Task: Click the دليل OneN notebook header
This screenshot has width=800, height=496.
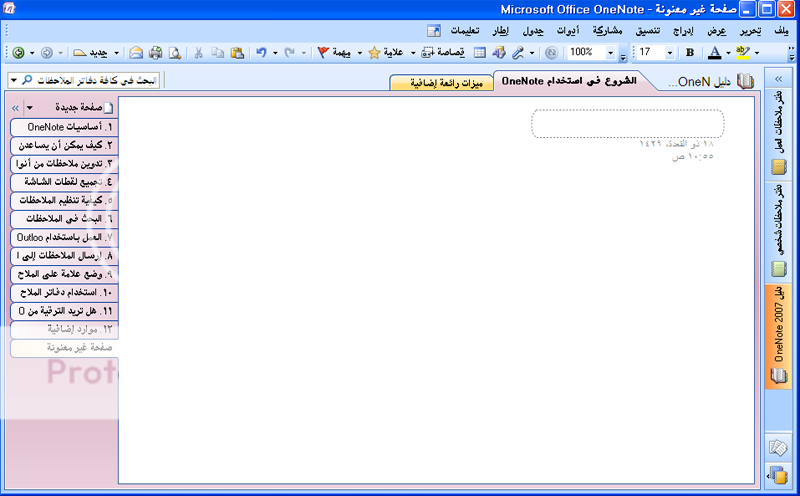Action: click(x=711, y=82)
